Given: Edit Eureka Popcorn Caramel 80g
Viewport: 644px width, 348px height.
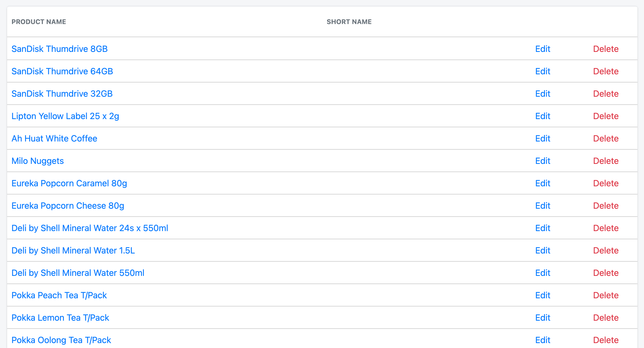Looking at the screenshot, I should point(542,183).
